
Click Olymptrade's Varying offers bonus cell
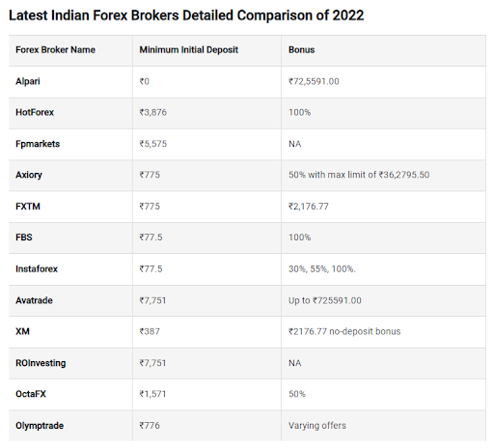point(317,426)
